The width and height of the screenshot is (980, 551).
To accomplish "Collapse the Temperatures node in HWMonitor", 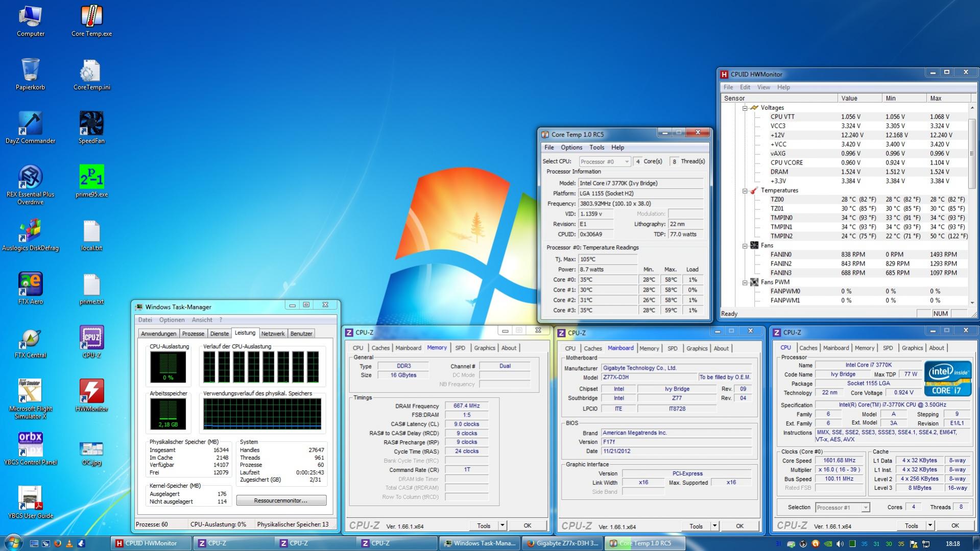I will click(745, 190).
